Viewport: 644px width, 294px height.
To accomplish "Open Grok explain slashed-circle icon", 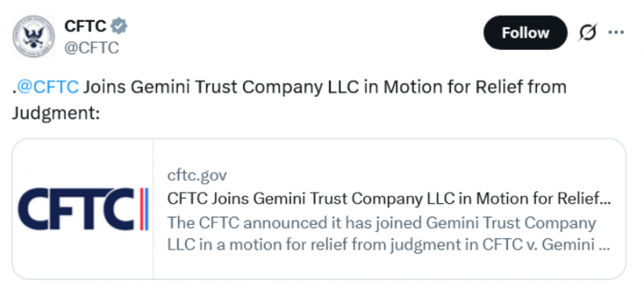I will 588,33.
